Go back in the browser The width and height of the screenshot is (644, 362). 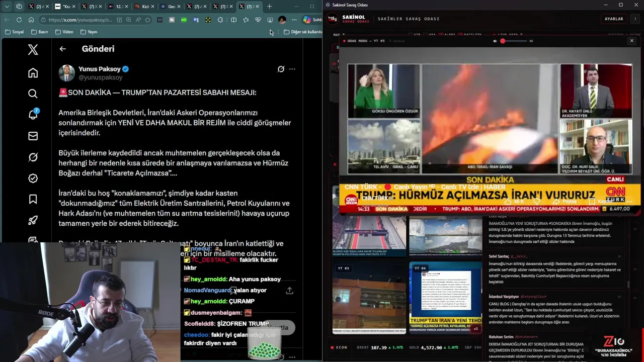[7, 20]
